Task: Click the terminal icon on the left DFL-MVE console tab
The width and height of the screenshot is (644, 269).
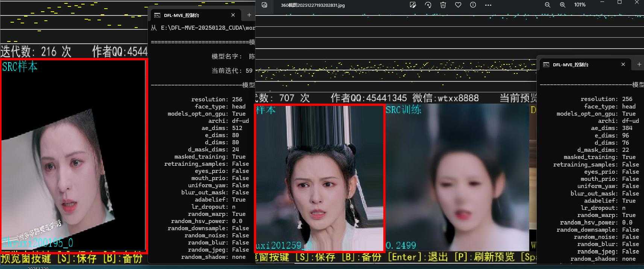Action: (x=157, y=15)
